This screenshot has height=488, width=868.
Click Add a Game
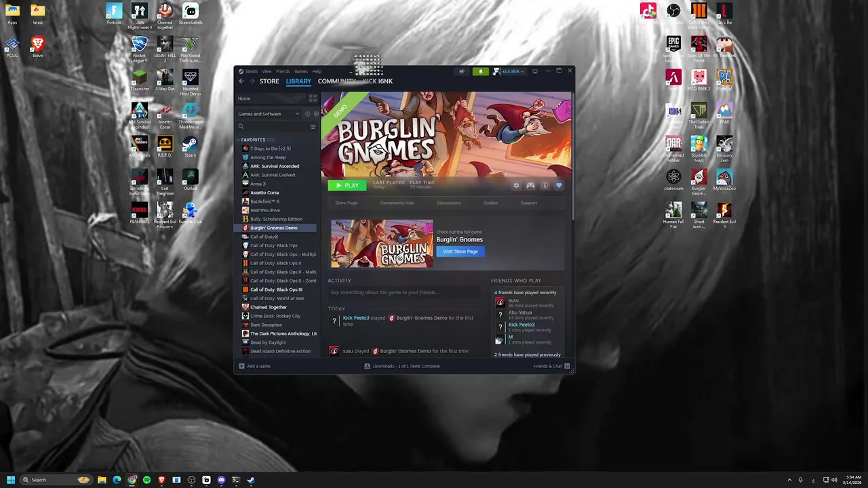254,366
